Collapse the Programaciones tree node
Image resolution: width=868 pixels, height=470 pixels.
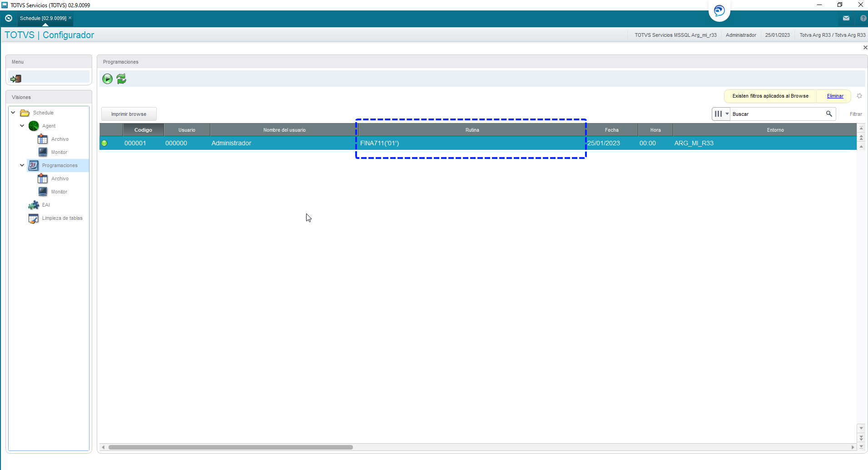point(22,165)
